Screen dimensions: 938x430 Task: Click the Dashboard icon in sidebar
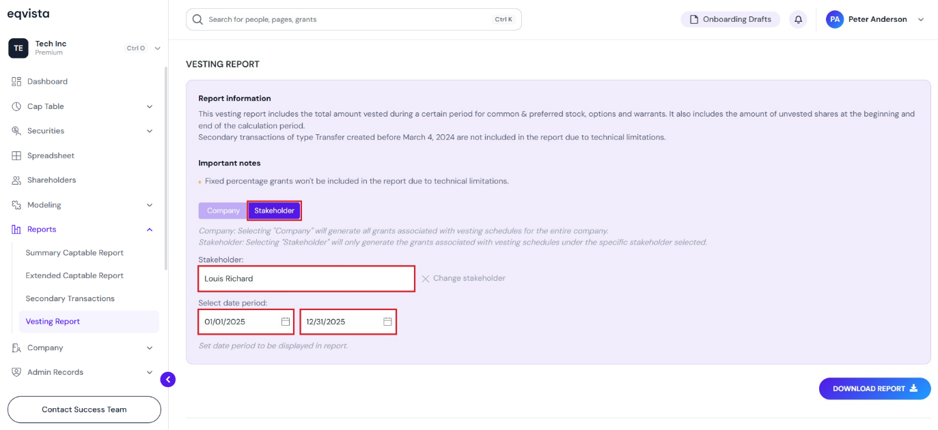point(16,81)
